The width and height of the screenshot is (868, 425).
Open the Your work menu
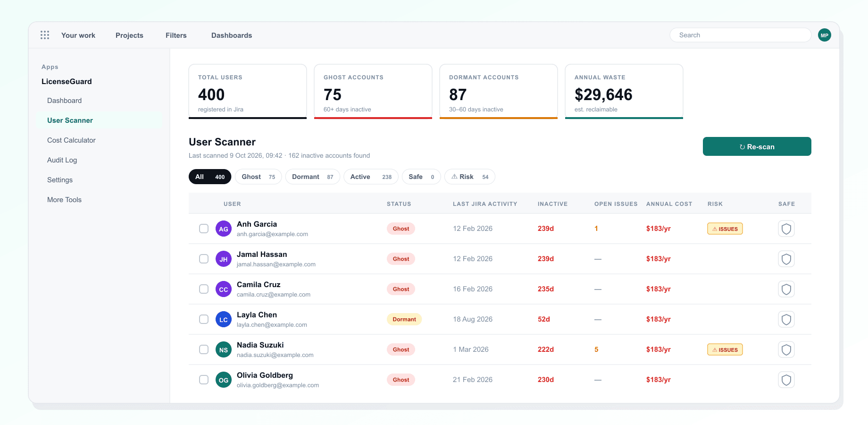[x=78, y=35]
